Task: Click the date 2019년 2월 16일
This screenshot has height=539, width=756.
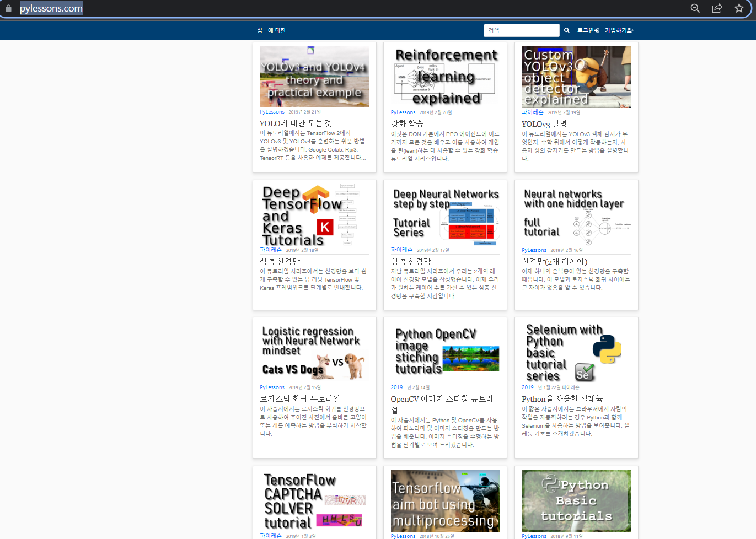Action: 566,250
